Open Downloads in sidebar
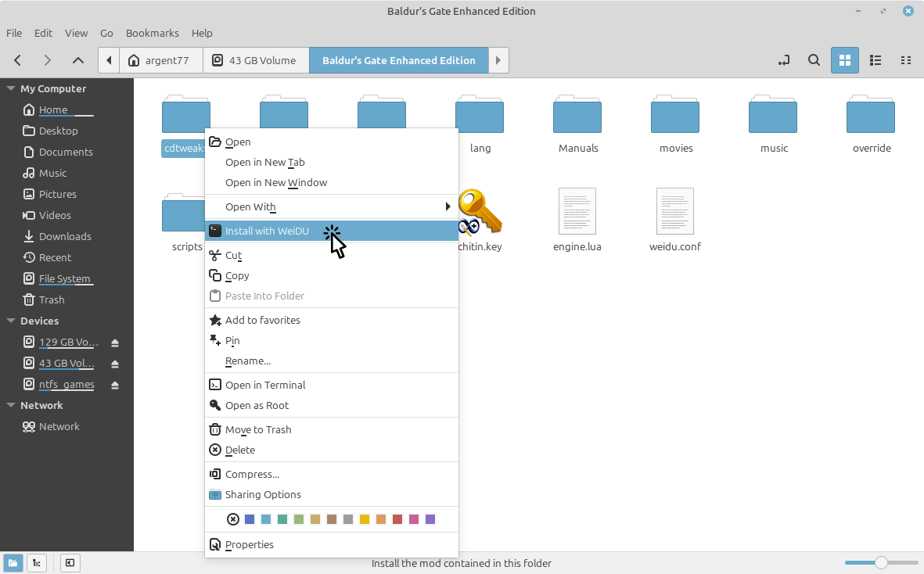Viewport: 924px width, 574px height. (67, 236)
